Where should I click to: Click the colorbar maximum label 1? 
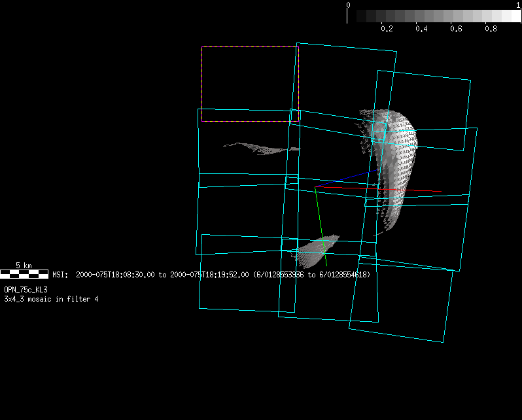(x=518, y=5)
